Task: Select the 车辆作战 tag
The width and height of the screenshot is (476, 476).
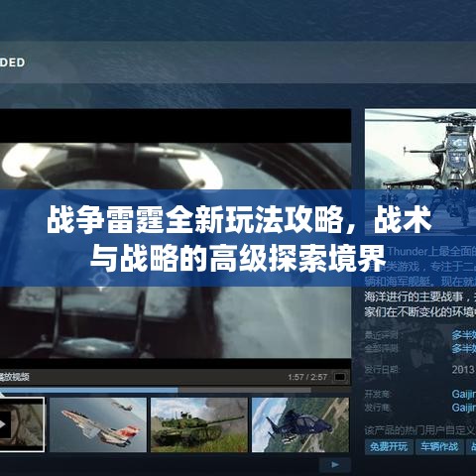Action: [x=439, y=447]
